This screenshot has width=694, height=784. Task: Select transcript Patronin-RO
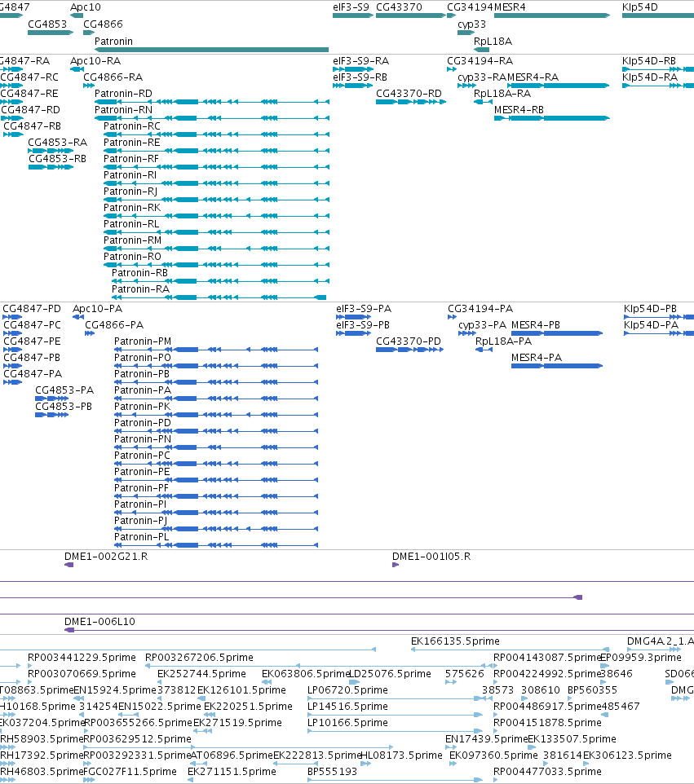[x=132, y=257]
